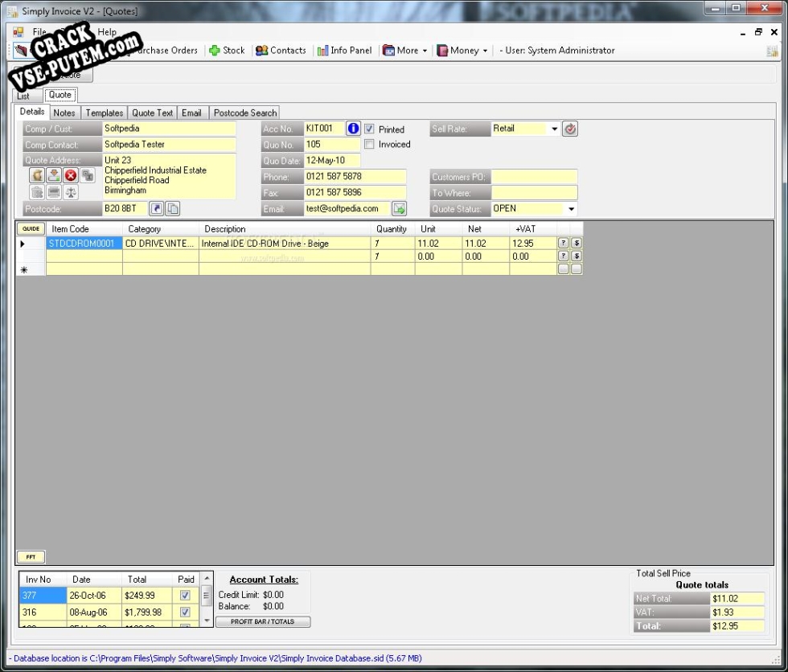Screen dimensions: 788x672
Task: Click the icon next to Sell Rate dropdown
Action: [570, 129]
